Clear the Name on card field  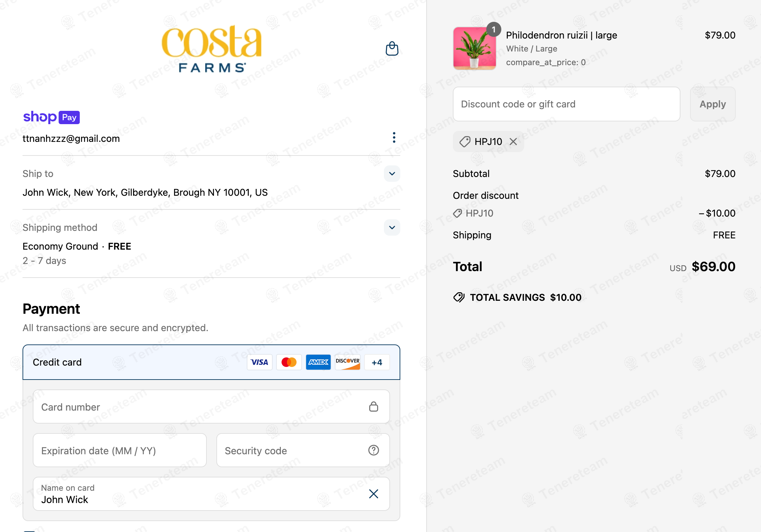pyautogui.click(x=373, y=493)
